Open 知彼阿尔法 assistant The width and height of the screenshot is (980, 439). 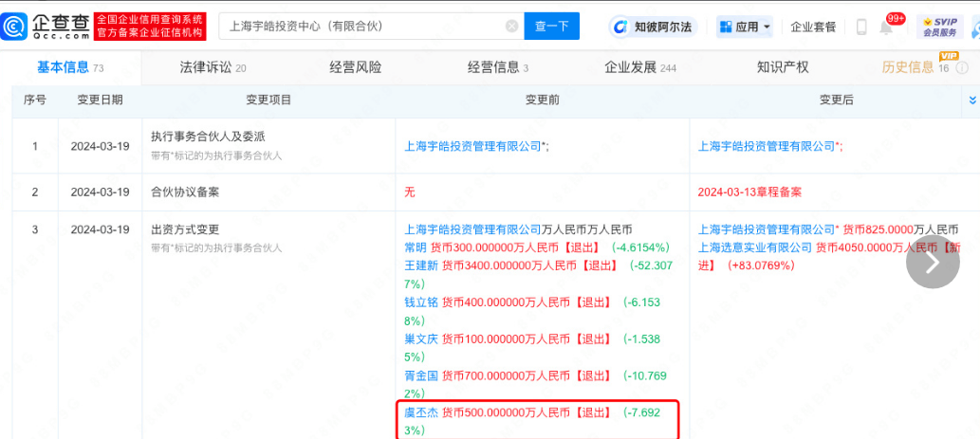tap(653, 27)
